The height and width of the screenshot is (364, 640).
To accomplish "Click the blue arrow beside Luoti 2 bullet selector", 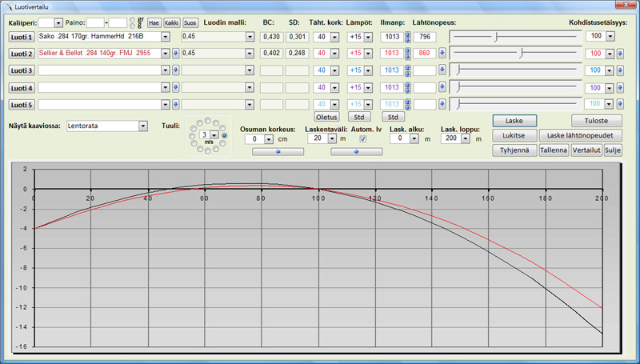I will [x=175, y=54].
